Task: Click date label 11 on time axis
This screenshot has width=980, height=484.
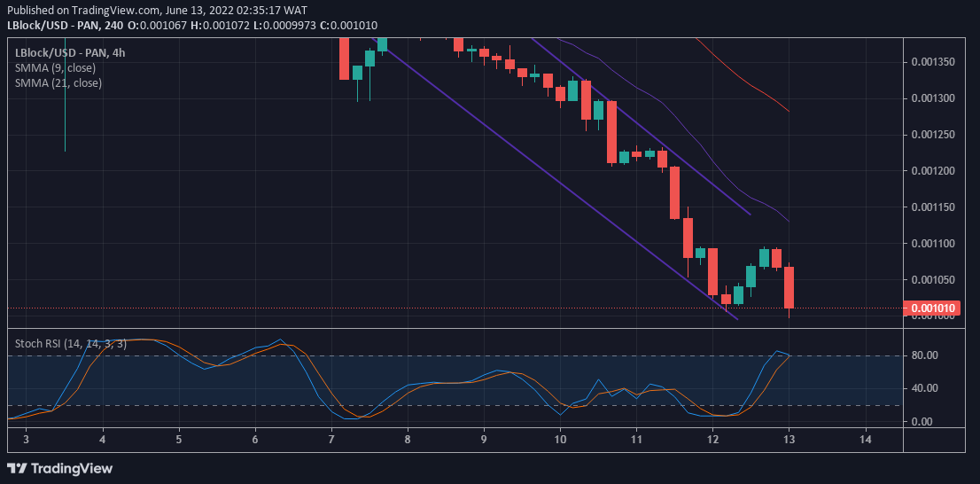Action: click(636, 439)
